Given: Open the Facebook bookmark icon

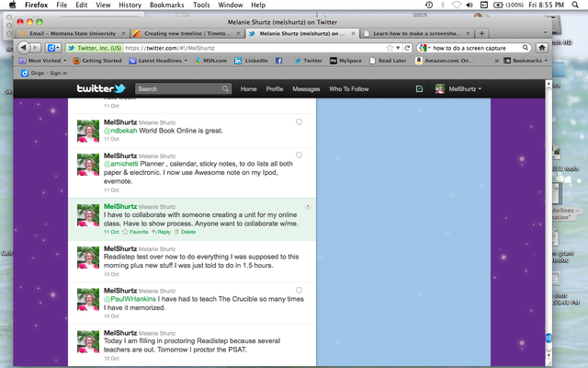Looking at the screenshot, I should coord(278,61).
